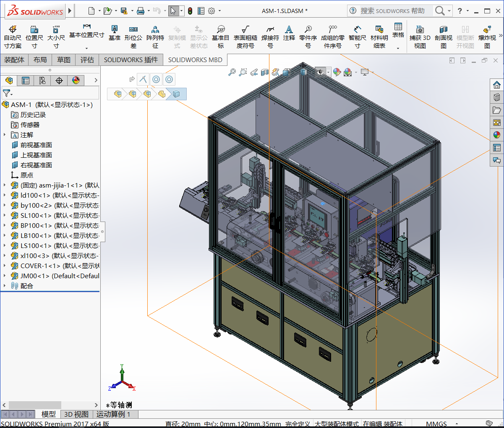The width and height of the screenshot is (504, 428).
Task: Click Edit Appearance icon in view toolbar
Action: coord(337,72)
